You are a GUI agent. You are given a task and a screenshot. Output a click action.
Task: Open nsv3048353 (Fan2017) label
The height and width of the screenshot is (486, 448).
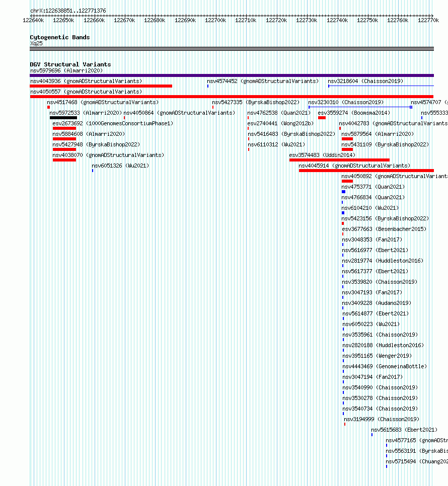(x=372, y=239)
